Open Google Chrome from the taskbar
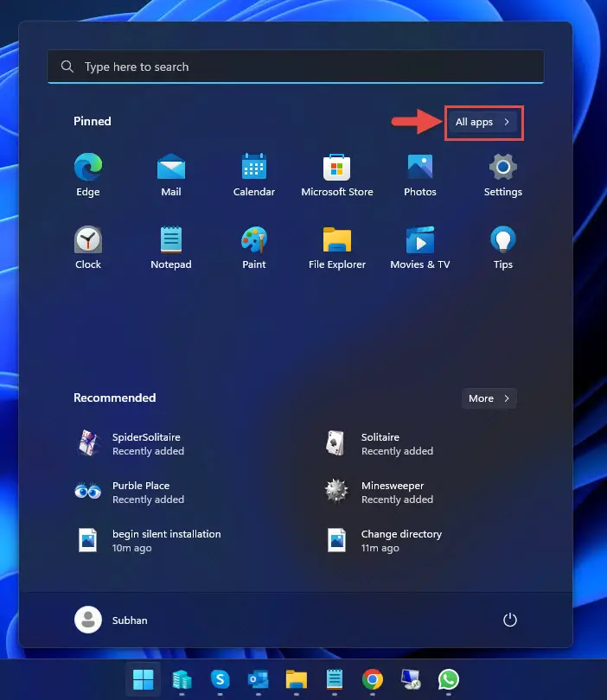Screen dimensions: 607x700 pyautogui.click(x=373, y=679)
